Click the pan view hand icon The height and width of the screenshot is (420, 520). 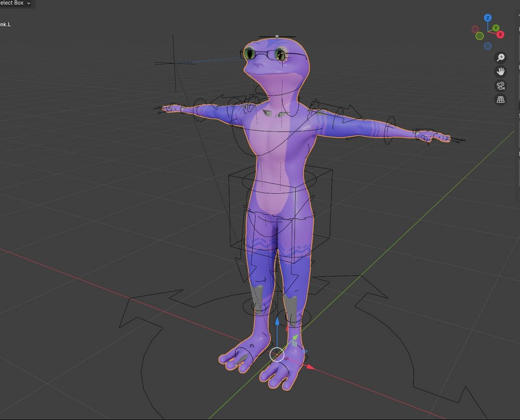501,71
